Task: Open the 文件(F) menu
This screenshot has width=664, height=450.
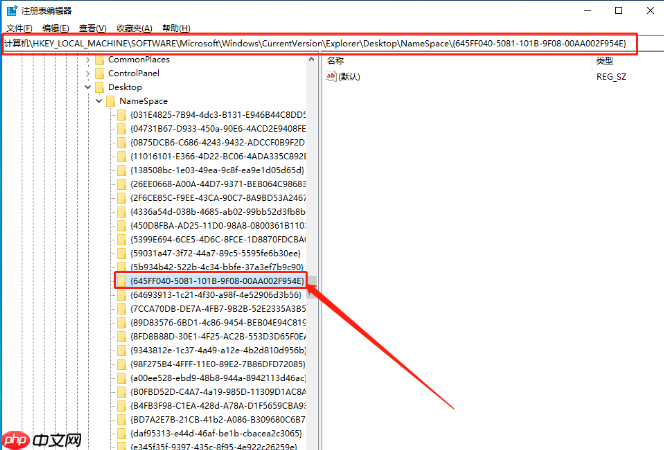Action: [19, 28]
